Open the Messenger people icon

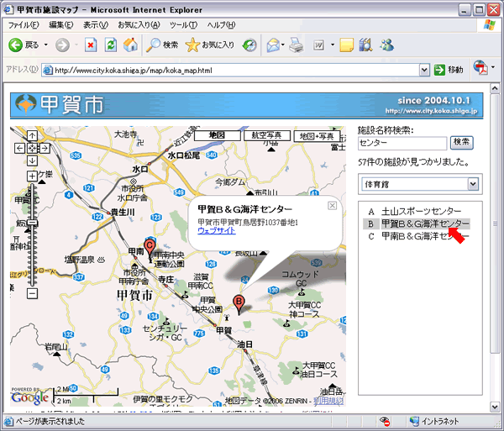[x=386, y=45]
